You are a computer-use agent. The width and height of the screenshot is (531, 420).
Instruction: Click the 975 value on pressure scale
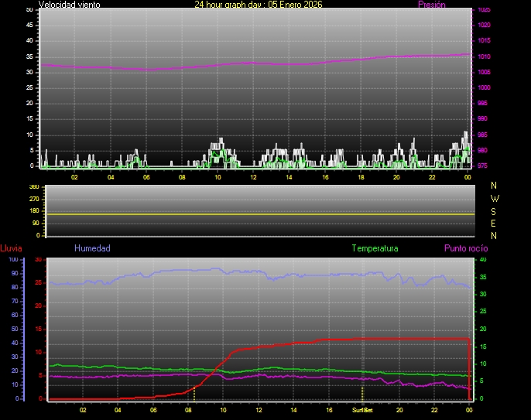click(484, 166)
